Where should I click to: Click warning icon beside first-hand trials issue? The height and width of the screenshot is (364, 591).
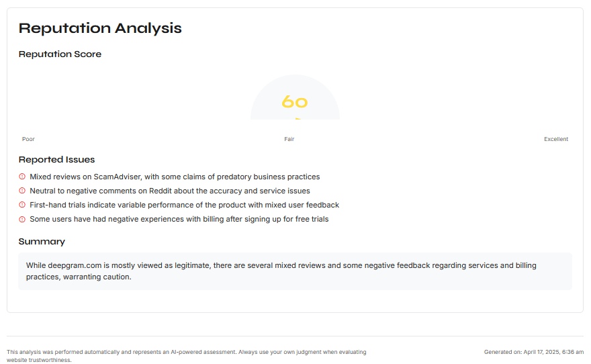[22, 205]
